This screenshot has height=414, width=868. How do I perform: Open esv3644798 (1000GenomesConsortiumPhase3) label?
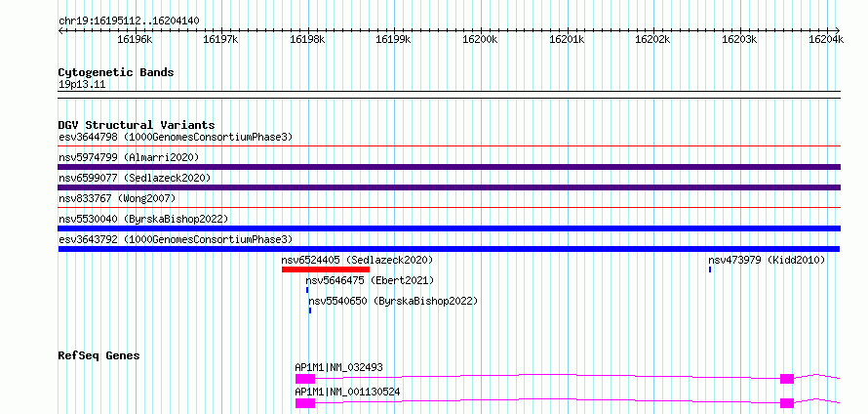[x=176, y=137]
